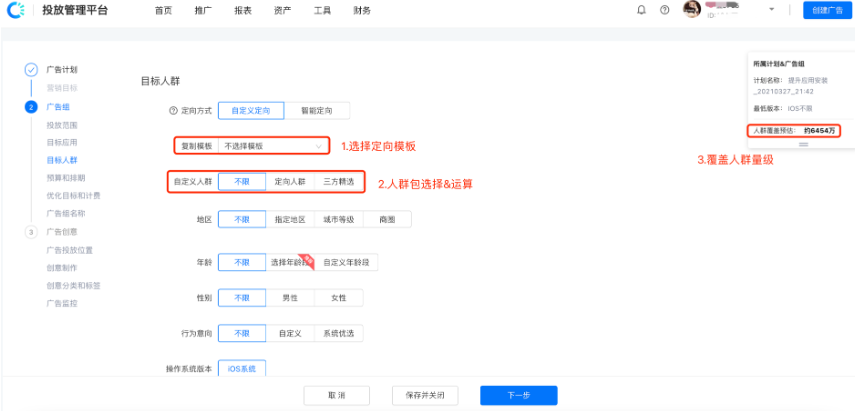
Task: Click the platform logo icon
Action: pos(16,10)
